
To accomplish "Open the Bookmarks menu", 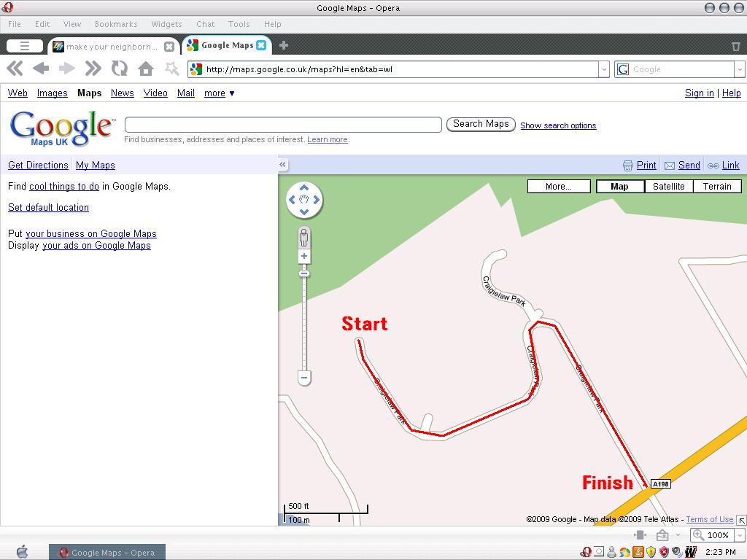I will click(x=116, y=24).
